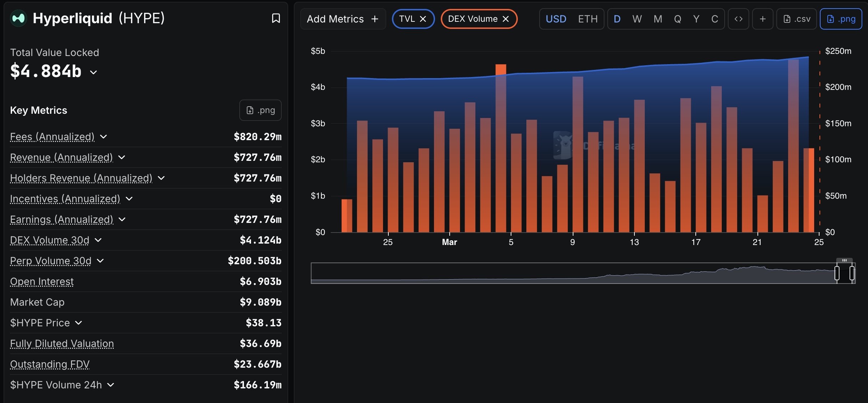Remove the TVL metric chip
The height and width of the screenshot is (403, 868).
pyautogui.click(x=423, y=19)
